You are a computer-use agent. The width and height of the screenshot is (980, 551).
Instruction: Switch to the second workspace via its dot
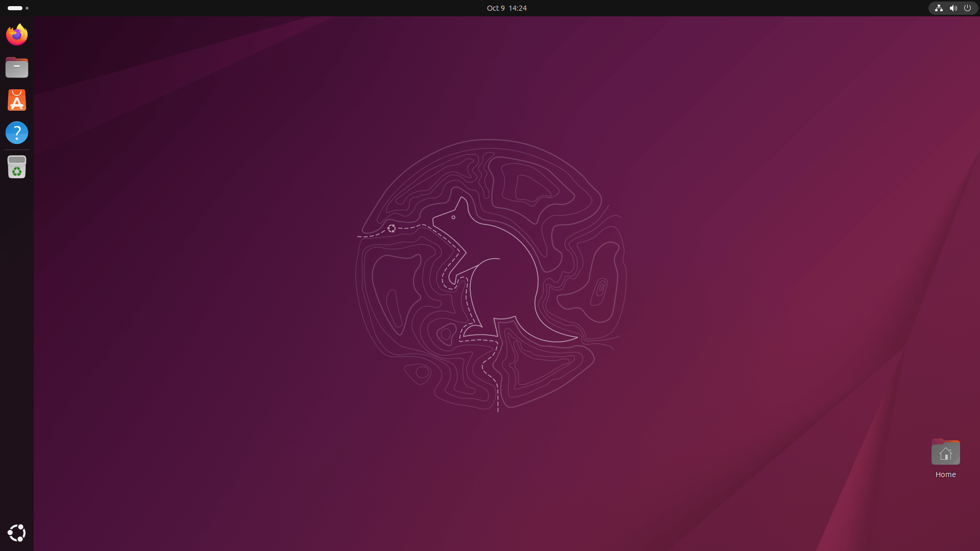(27, 8)
